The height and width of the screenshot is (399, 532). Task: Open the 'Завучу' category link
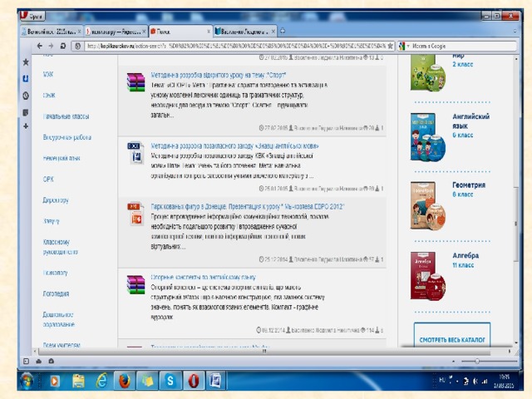click(x=52, y=221)
